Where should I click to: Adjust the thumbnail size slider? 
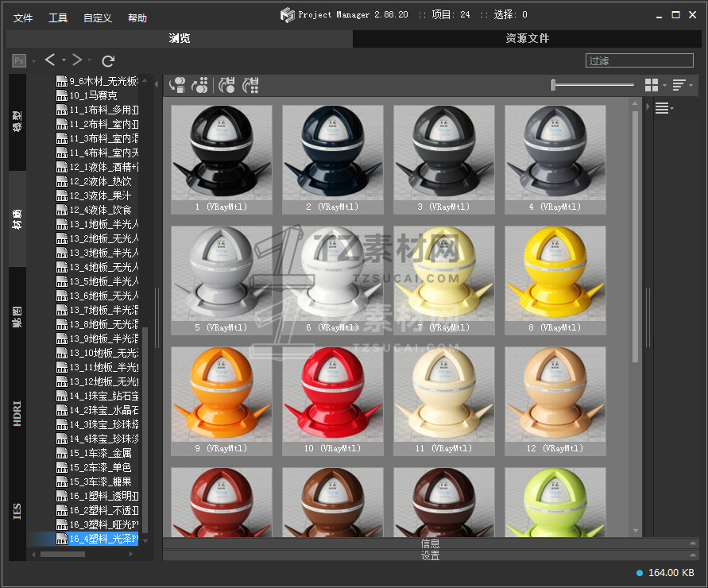554,85
